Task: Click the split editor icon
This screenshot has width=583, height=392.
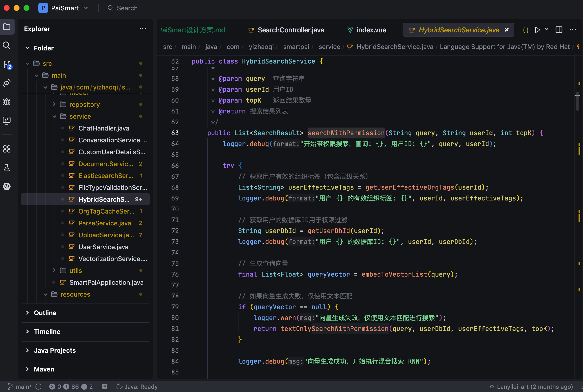Action: [559, 30]
